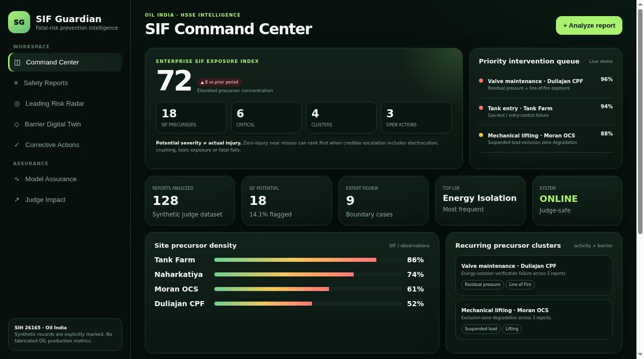
Task: Click the Moran OCS density bar
Action: (x=308, y=289)
